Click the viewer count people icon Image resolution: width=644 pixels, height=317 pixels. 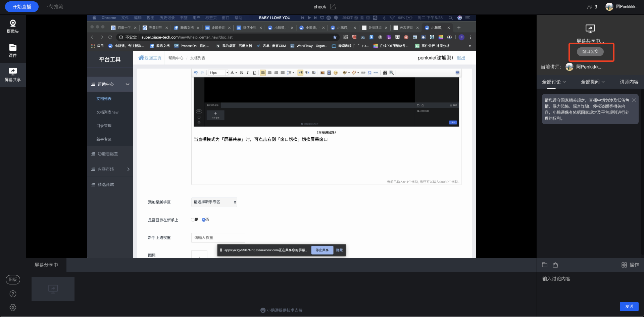pos(590,7)
